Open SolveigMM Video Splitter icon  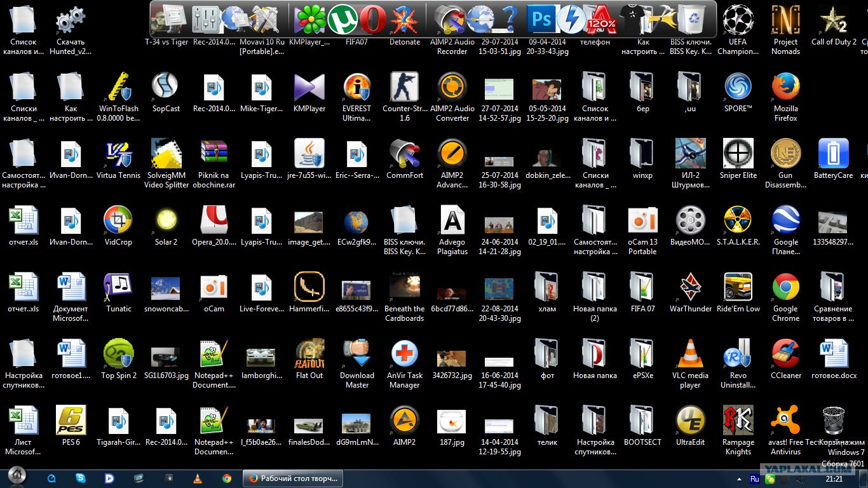(166, 164)
